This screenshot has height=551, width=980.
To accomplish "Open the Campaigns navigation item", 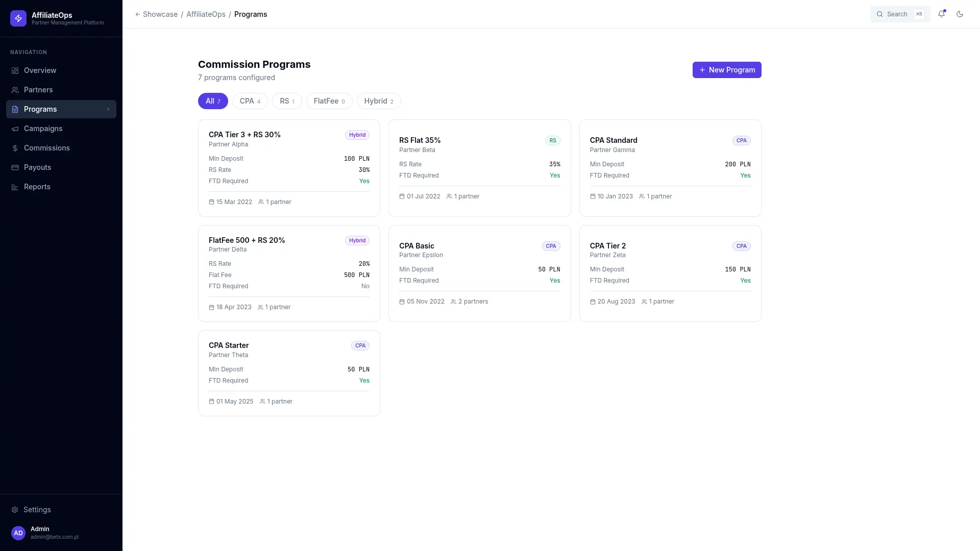I will [x=61, y=129].
